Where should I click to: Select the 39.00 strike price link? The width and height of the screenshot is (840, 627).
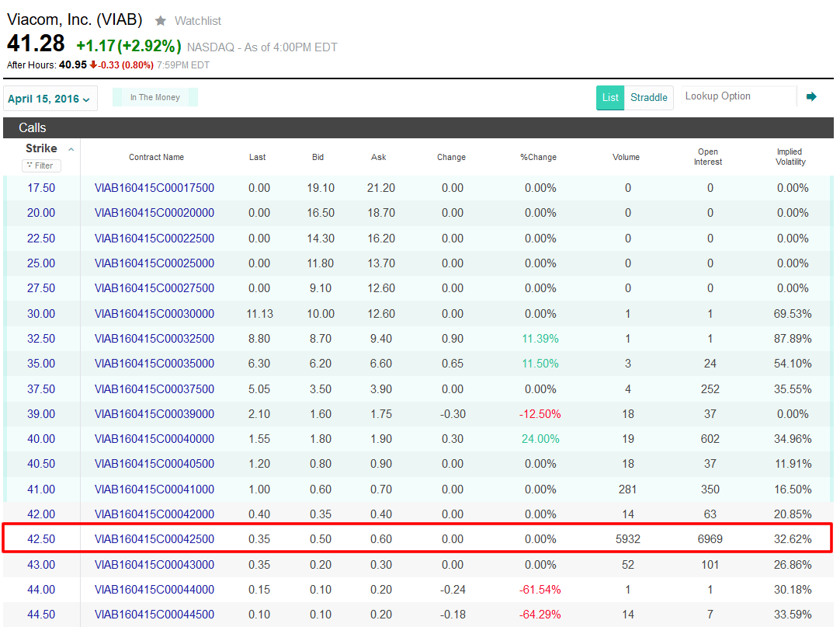click(x=41, y=414)
